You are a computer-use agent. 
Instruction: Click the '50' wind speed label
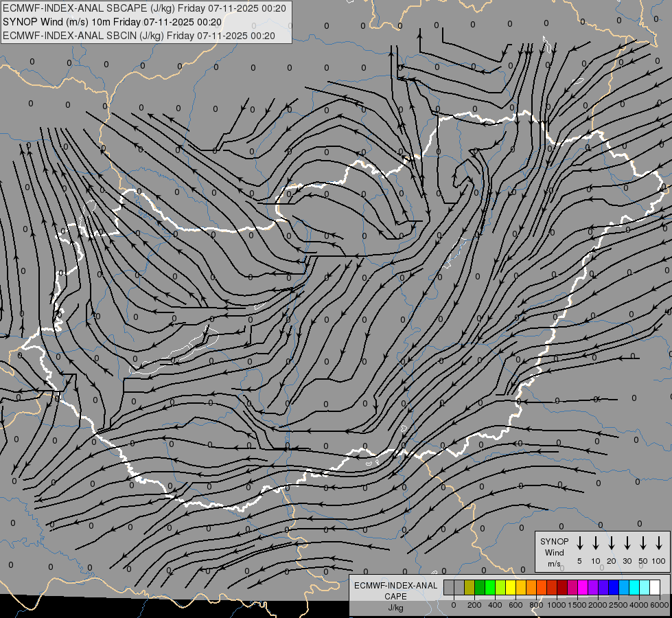click(643, 561)
